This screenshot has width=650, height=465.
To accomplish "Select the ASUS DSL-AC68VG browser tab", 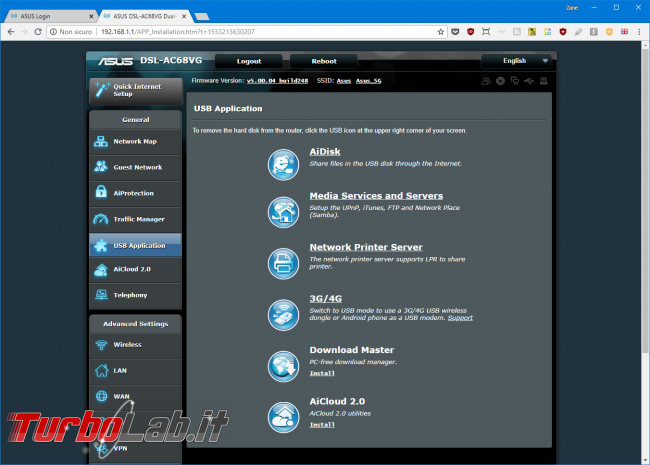I will 145,16.
